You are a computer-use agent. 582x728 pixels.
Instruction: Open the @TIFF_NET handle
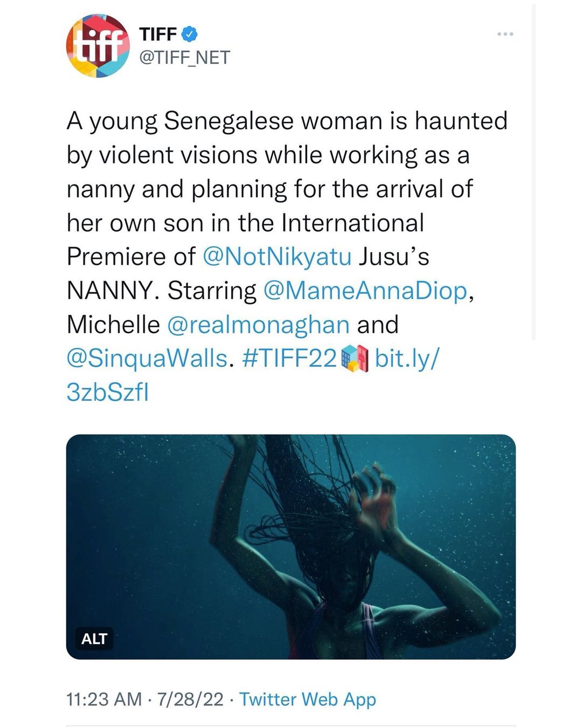click(184, 57)
